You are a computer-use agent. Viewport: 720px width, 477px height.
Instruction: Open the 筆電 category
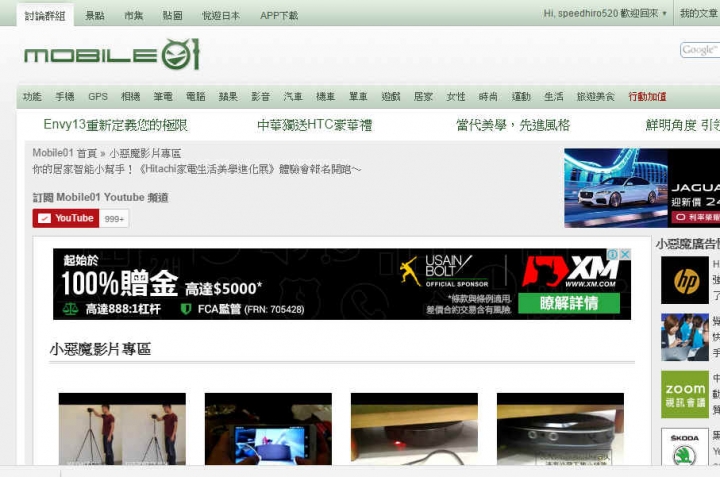[x=163, y=96]
